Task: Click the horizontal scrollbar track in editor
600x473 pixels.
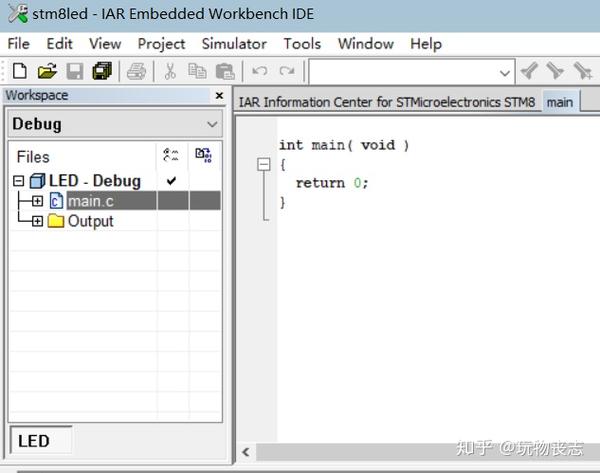Action: pos(428,452)
